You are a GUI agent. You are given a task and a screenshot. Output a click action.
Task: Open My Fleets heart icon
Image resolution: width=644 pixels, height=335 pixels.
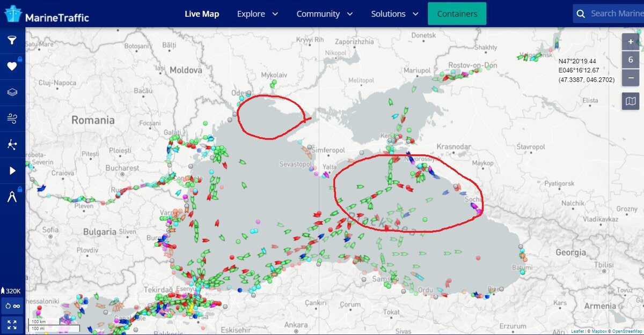(12, 66)
